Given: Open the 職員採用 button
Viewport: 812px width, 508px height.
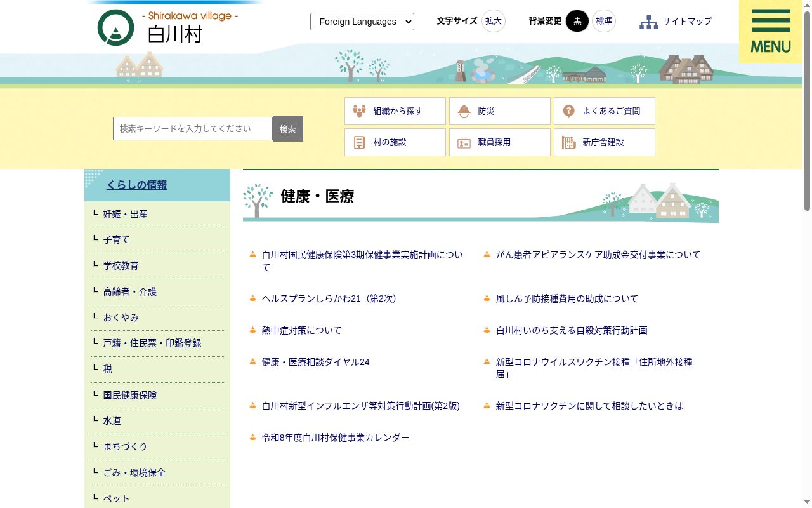Looking at the screenshot, I should (x=500, y=142).
